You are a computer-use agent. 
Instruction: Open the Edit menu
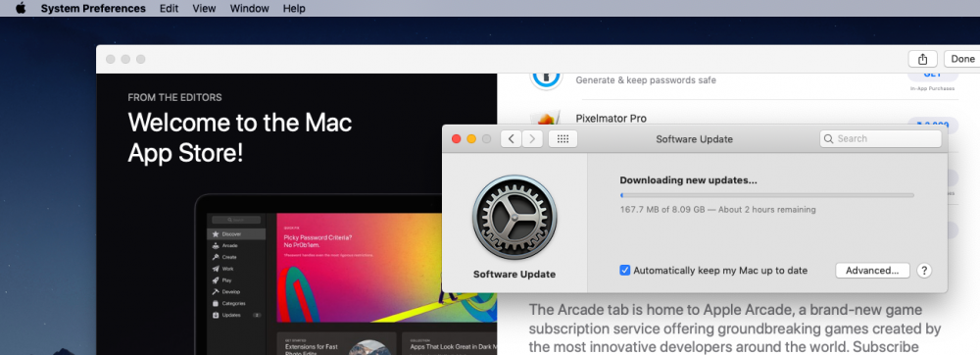(x=169, y=8)
